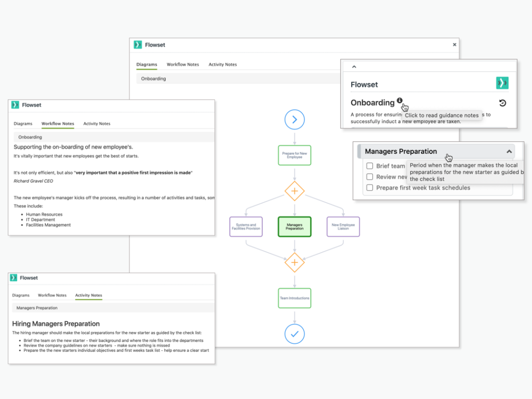Open the history revert icon beside Onboarding

(502, 102)
